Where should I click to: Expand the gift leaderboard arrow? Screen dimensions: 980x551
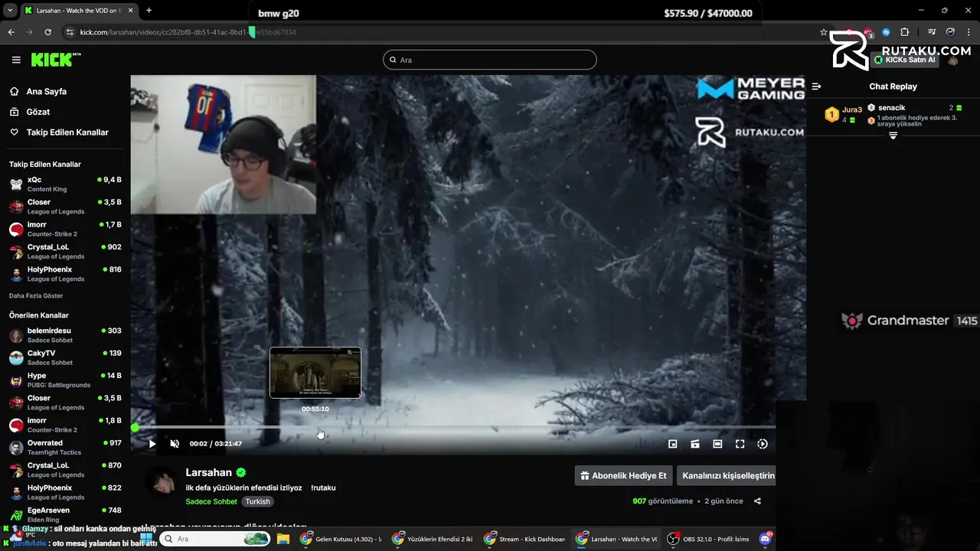tap(893, 135)
